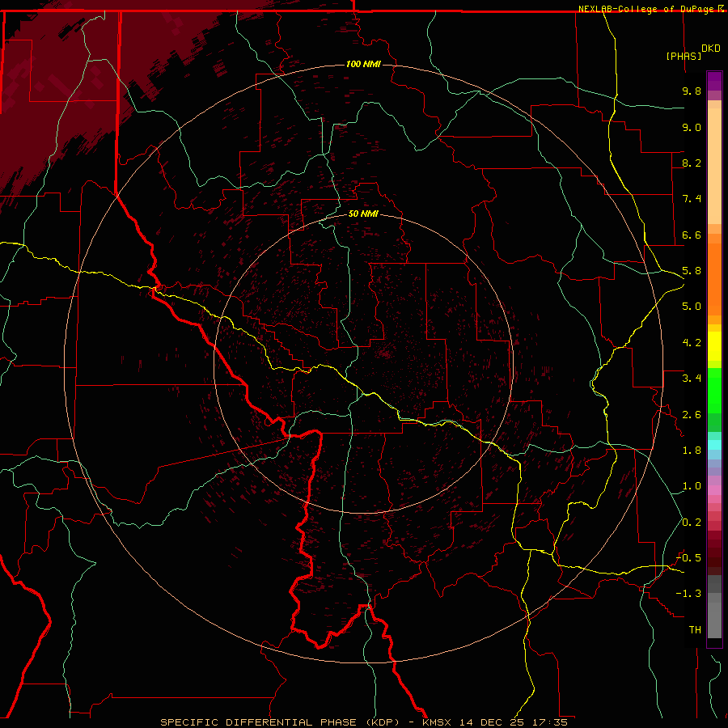Click the 1.0 value on the color scale
Image resolution: width=728 pixels, height=728 pixels.
(692, 486)
